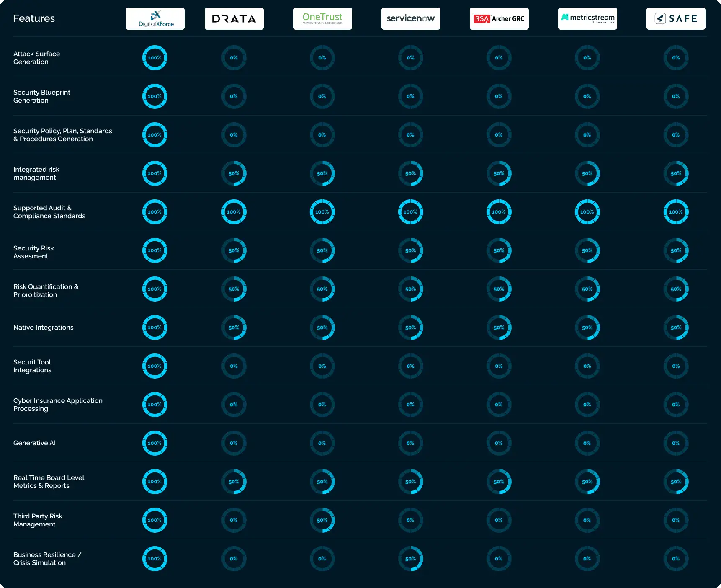Click the DigitalXForce logo
The image size is (721, 588).
coord(155,19)
